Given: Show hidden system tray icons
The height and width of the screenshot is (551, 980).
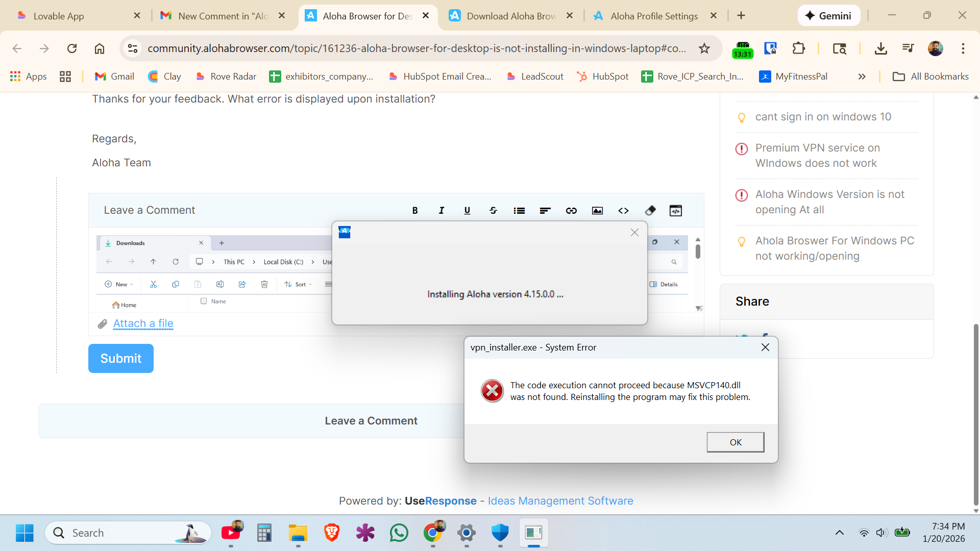Looking at the screenshot, I should (x=839, y=533).
